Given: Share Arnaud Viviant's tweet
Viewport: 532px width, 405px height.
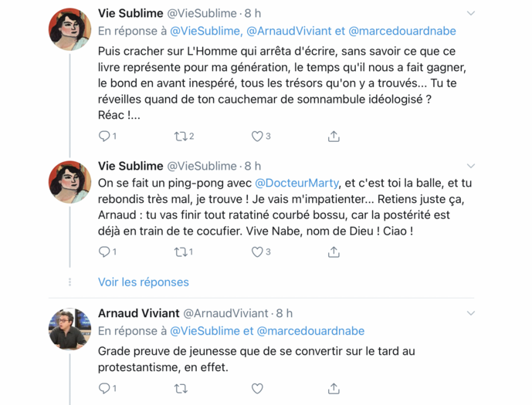Looking at the screenshot, I should pyautogui.click(x=334, y=389).
